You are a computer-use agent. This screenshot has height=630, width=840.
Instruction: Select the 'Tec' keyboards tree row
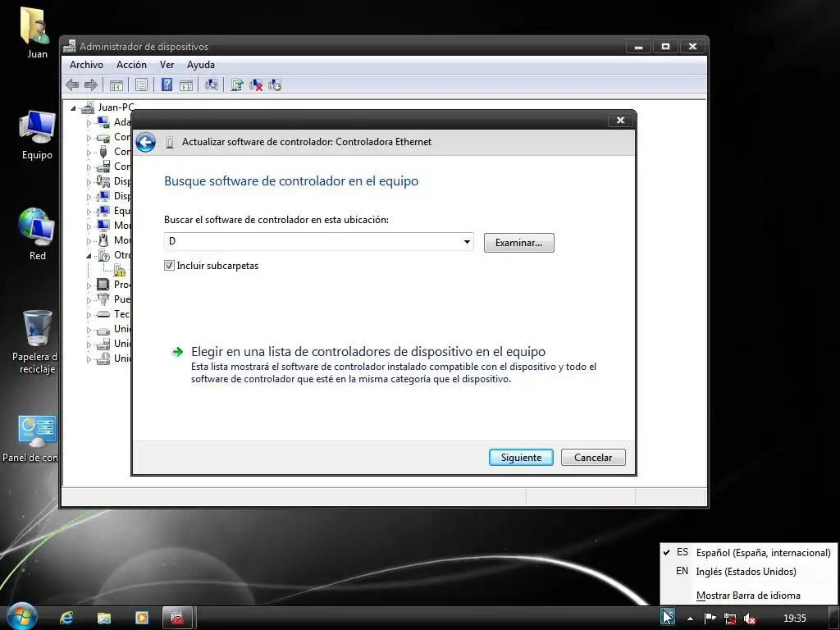coord(113,314)
